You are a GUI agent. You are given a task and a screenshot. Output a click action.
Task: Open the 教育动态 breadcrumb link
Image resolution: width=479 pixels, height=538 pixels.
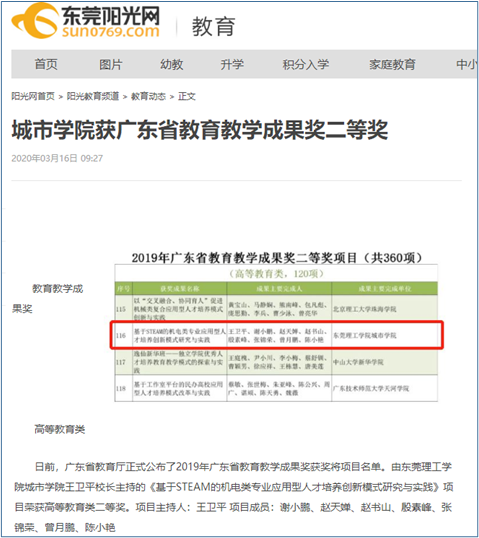[148, 96]
